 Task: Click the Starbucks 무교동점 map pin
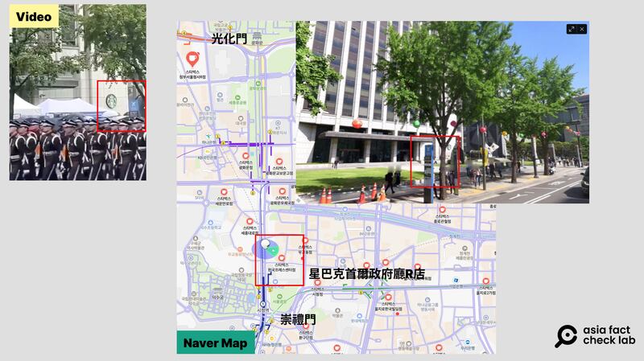(x=305, y=241)
